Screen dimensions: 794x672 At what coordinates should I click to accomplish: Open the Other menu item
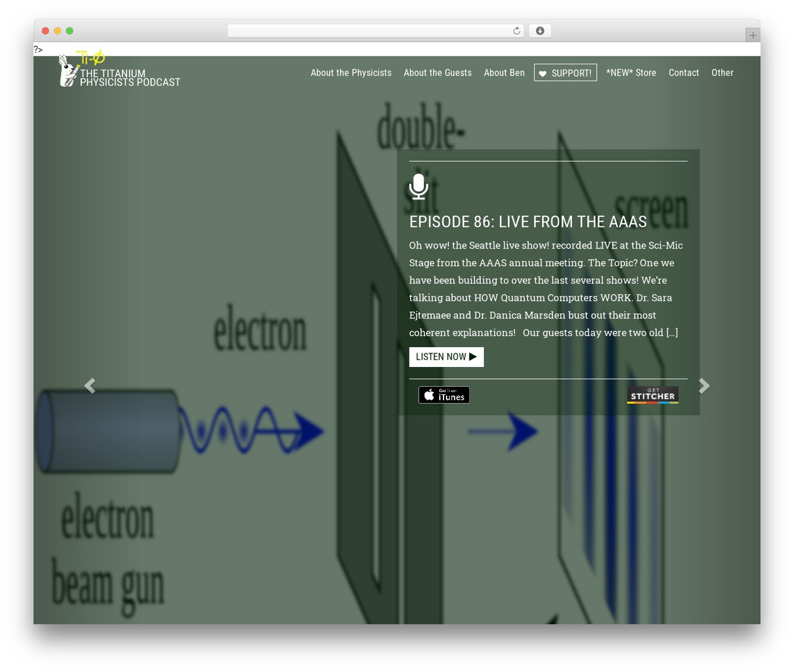[722, 73]
